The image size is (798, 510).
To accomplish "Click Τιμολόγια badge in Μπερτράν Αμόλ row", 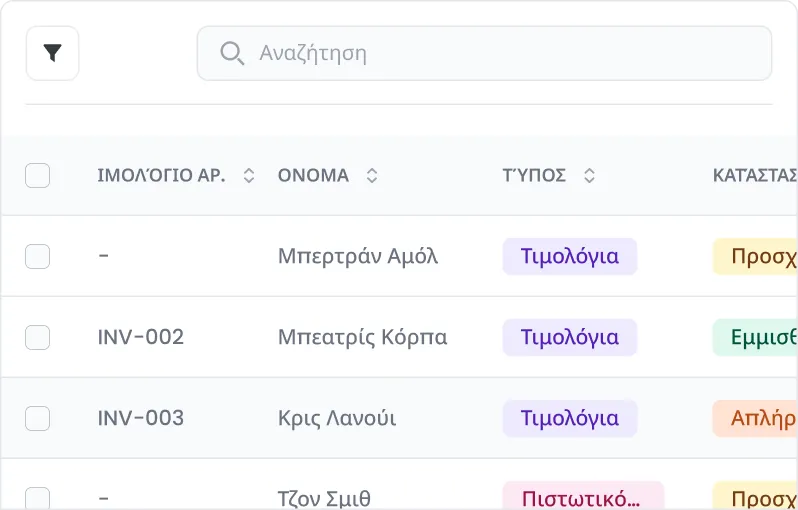I will tap(570, 257).
